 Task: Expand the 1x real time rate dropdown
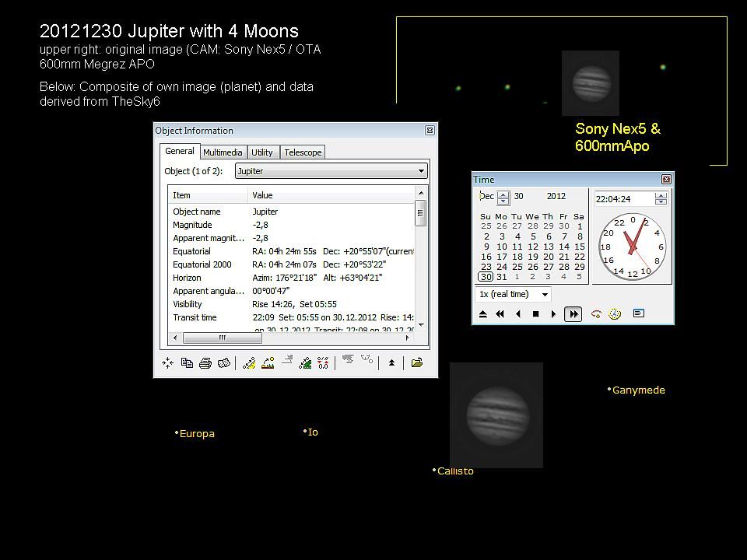[x=545, y=294]
